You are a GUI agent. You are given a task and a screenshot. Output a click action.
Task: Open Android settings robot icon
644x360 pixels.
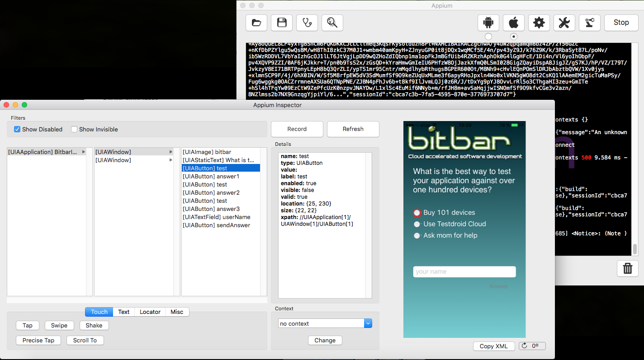488,23
